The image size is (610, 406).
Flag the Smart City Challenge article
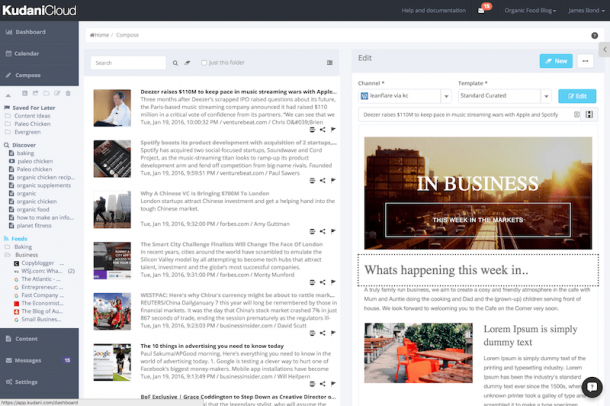(x=333, y=282)
